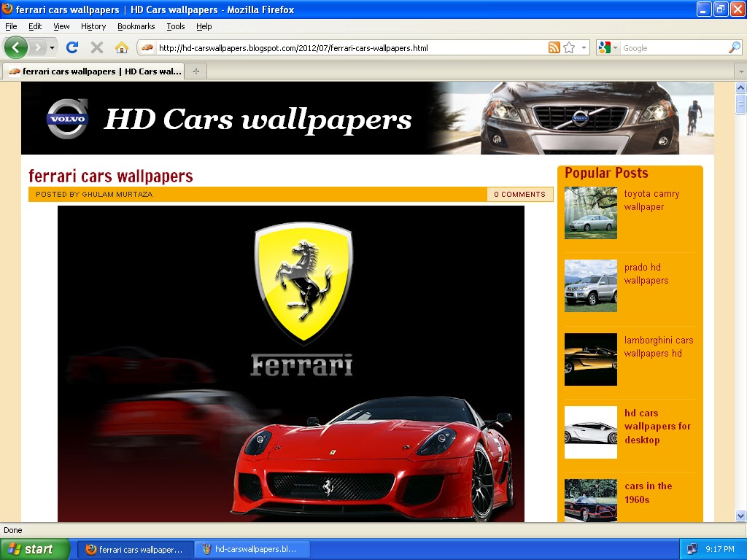This screenshot has height=560, width=747.
Task: Click the Forward navigation arrow
Action: coord(38,47)
